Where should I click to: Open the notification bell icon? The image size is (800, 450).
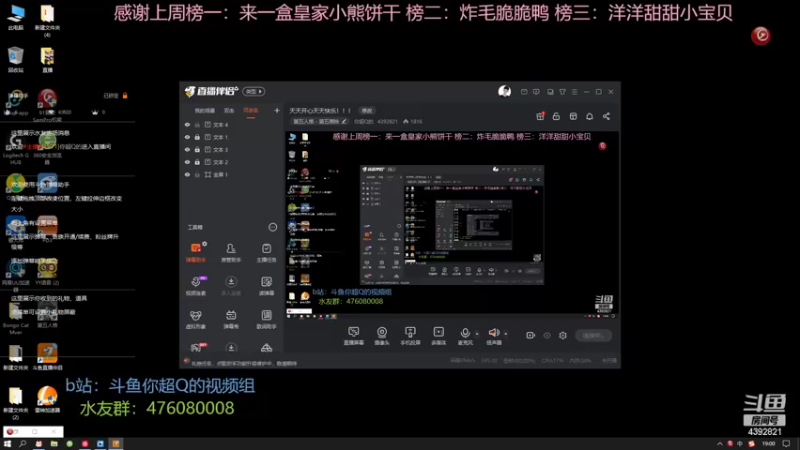(589, 116)
